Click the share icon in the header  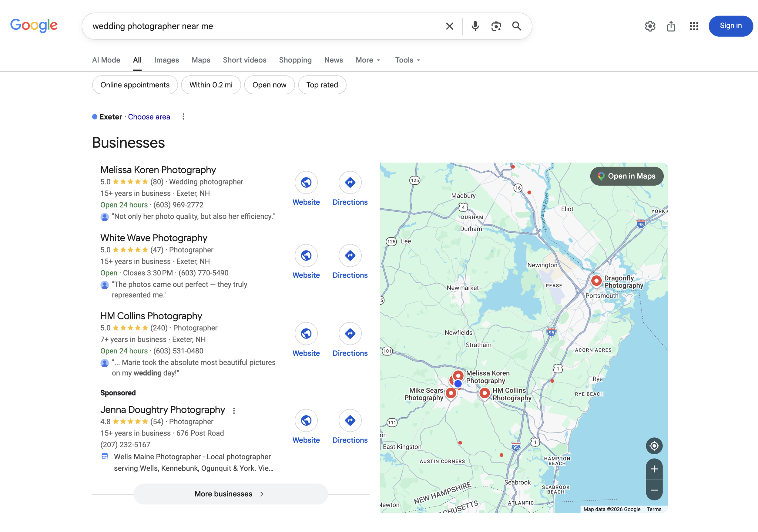(671, 26)
